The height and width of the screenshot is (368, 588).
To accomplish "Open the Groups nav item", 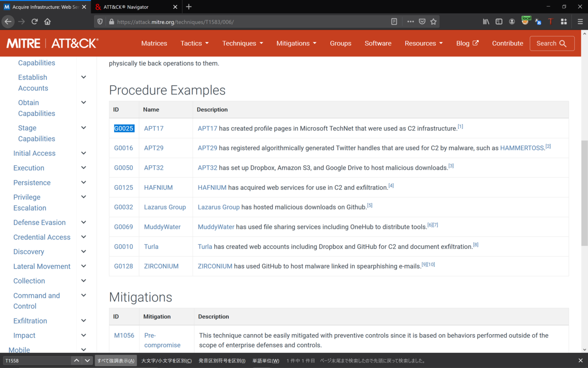I will [341, 43].
